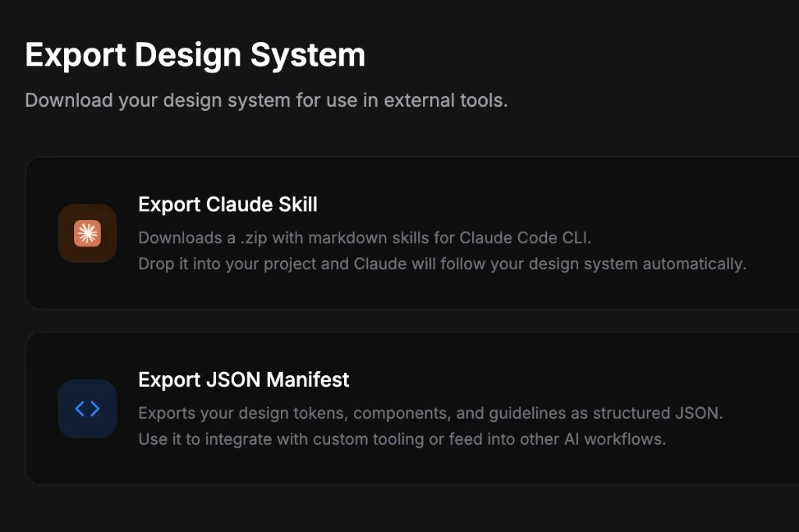Download the Claude Code CLI skills zip
Viewport: 799px width, 532px height.
(412, 232)
